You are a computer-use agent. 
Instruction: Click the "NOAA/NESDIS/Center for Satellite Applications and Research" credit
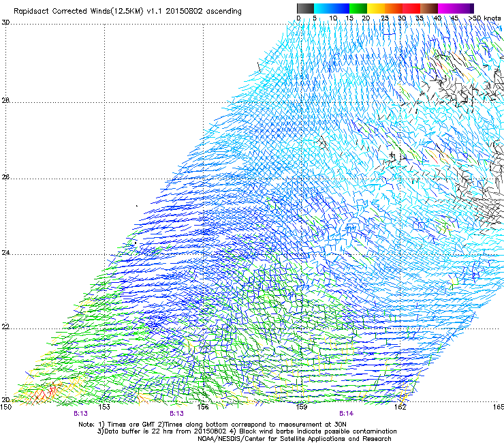[294, 439]
